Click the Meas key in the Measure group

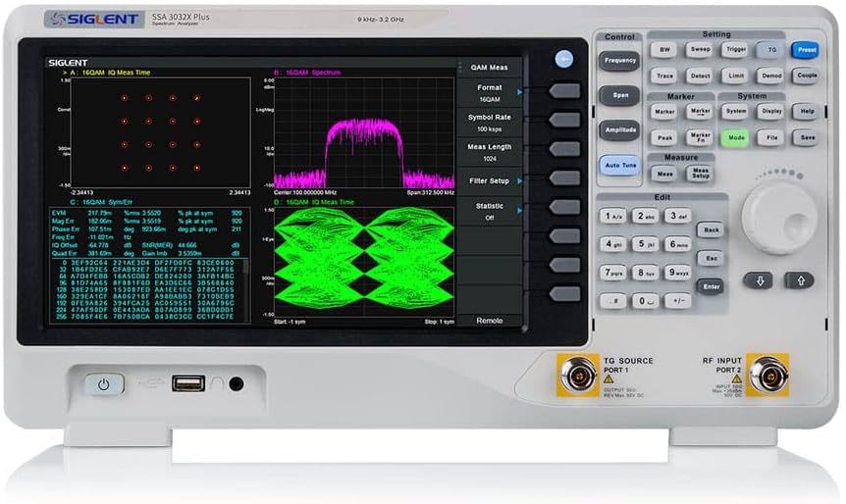(664, 174)
